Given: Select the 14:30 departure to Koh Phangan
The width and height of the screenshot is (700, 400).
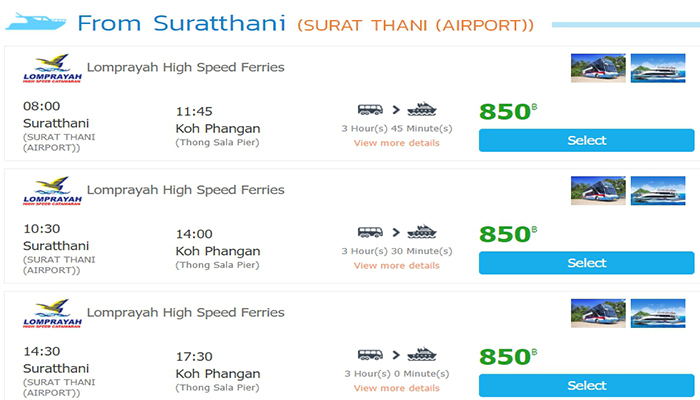Looking at the screenshot, I should [x=586, y=386].
